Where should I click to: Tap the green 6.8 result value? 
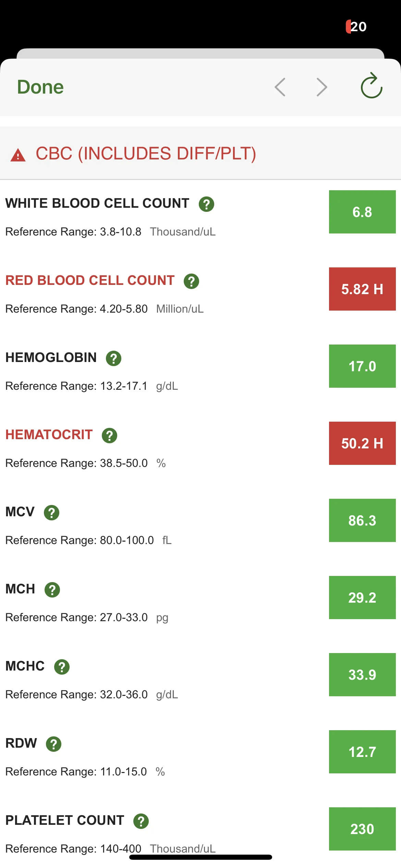(362, 212)
